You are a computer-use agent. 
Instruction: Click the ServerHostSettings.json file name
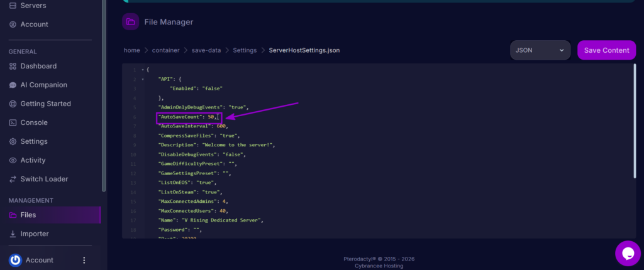(x=304, y=50)
